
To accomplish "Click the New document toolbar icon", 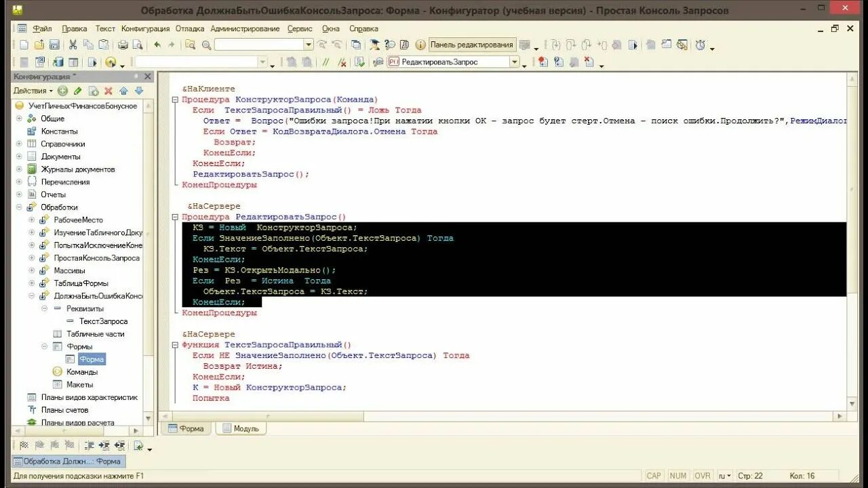I will click(24, 45).
